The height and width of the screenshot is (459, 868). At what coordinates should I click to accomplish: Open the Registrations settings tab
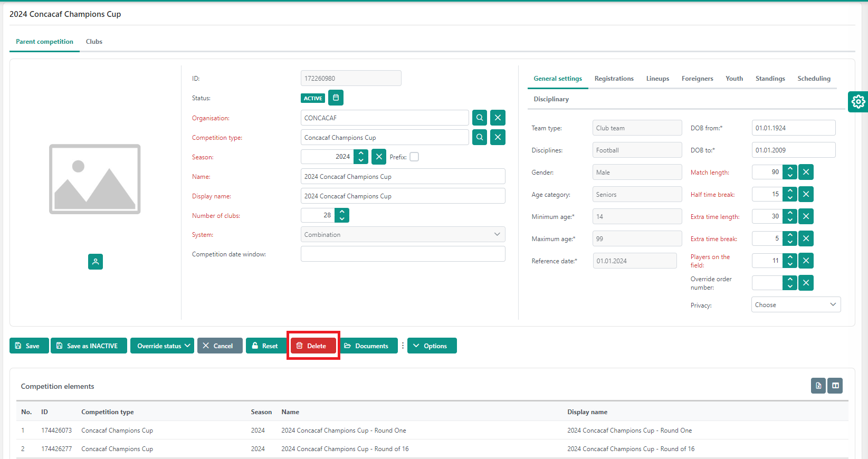(x=614, y=79)
